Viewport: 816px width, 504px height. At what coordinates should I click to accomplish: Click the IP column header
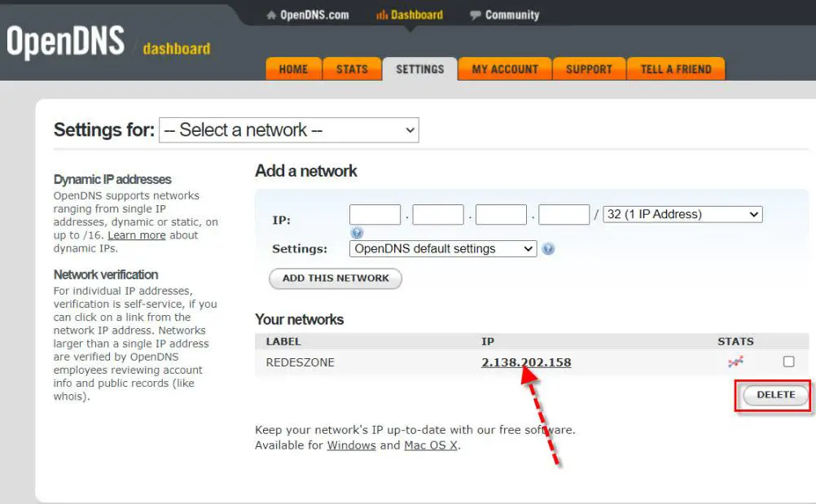[x=488, y=341]
